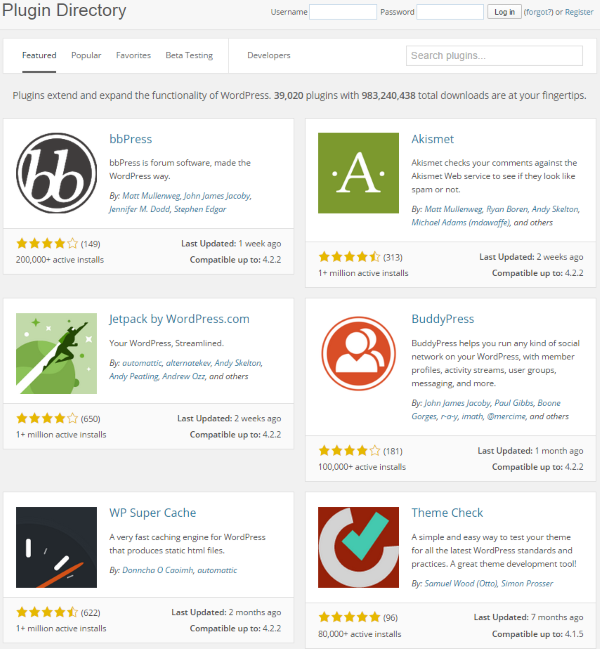Open Akismet author Ryan Boren

pos(507,209)
